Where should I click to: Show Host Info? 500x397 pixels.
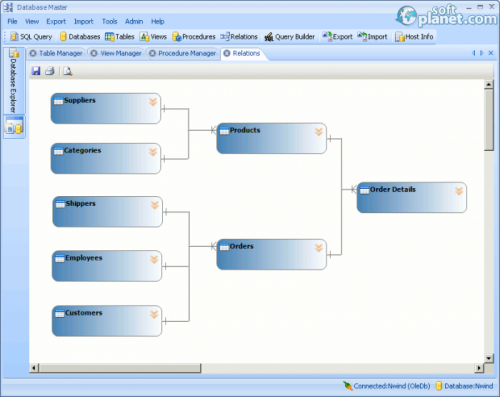[x=414, y=37]
